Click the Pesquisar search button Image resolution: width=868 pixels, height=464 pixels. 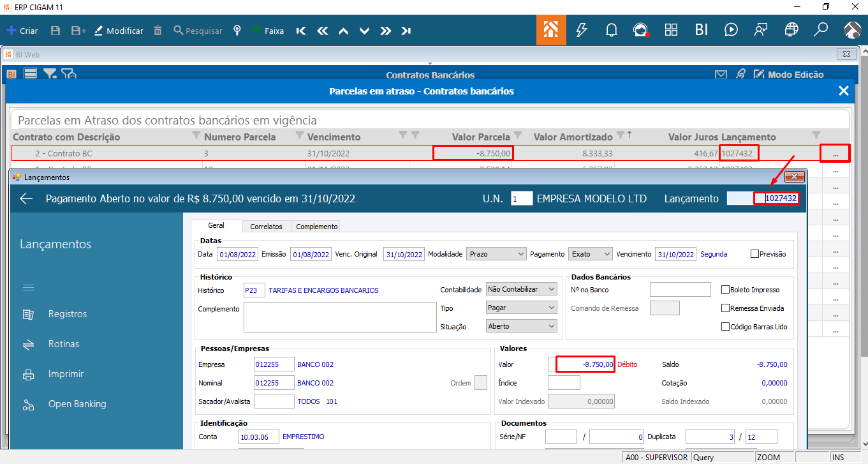[198, 31]
